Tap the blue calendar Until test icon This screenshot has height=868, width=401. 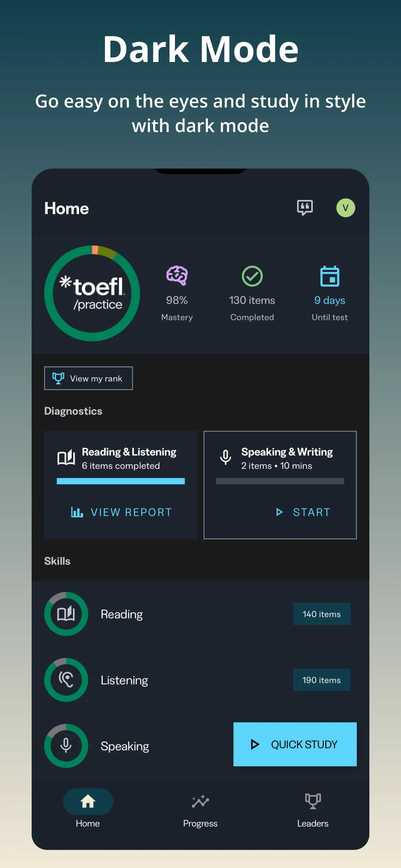tap(330, 276)
